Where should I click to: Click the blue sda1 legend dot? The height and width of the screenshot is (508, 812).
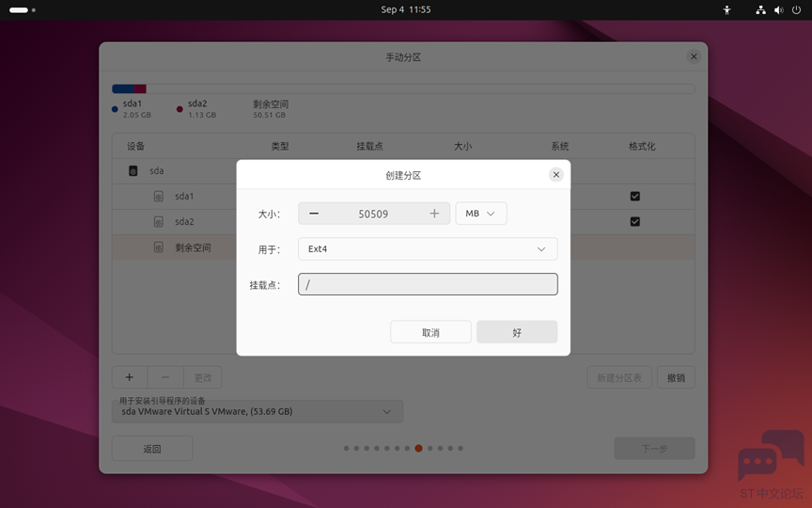coord(115,109)
